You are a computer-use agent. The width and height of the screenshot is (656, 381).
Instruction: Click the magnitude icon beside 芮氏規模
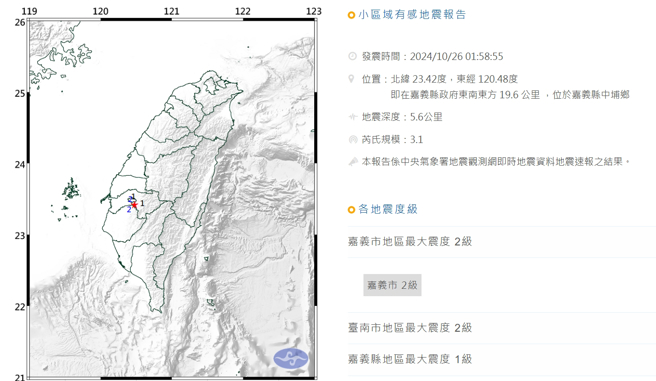352,139
